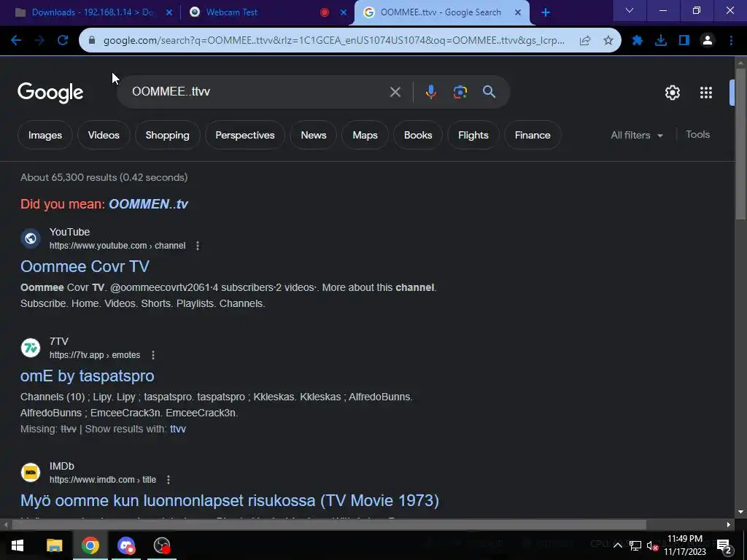Reload the Google search page
747x560 pixels.
click(x=63, y=41)
